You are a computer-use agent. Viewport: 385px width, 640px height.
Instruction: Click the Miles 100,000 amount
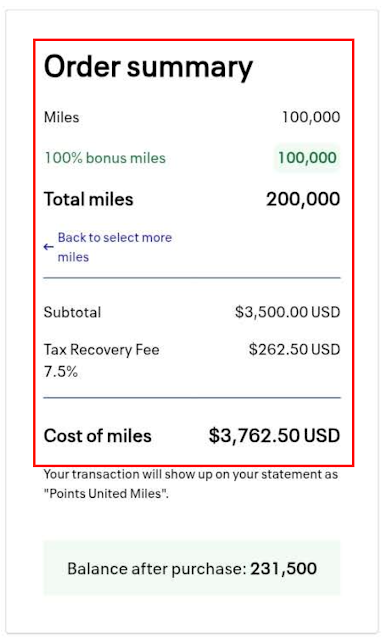(x=311, y=117)
